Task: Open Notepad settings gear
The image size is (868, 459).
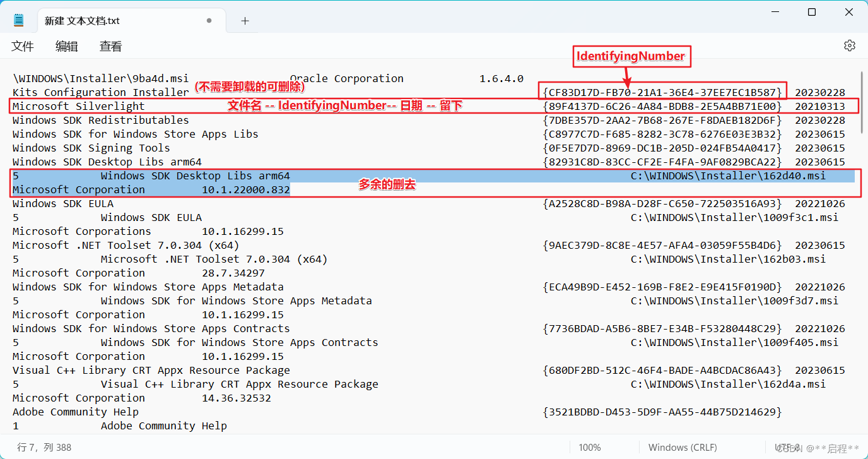Action: (x=850, y=45)
